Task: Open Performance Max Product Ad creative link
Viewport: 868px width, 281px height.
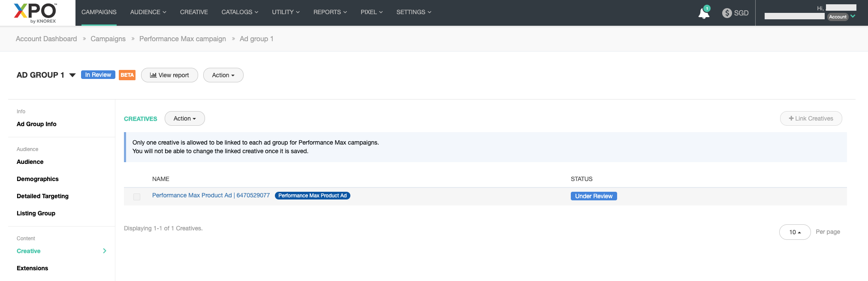Action: (x=211, y=195)
